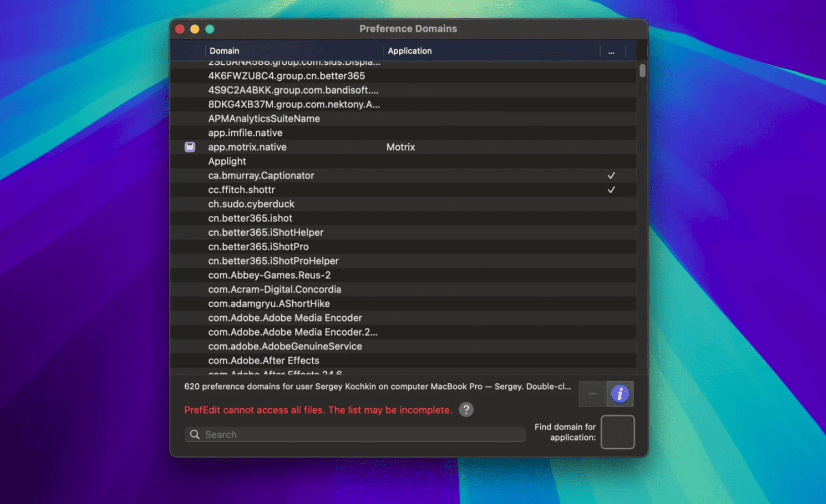Sort by the Domain column header
The height and width of the screenshot is (504, 826).
point(294,51)
